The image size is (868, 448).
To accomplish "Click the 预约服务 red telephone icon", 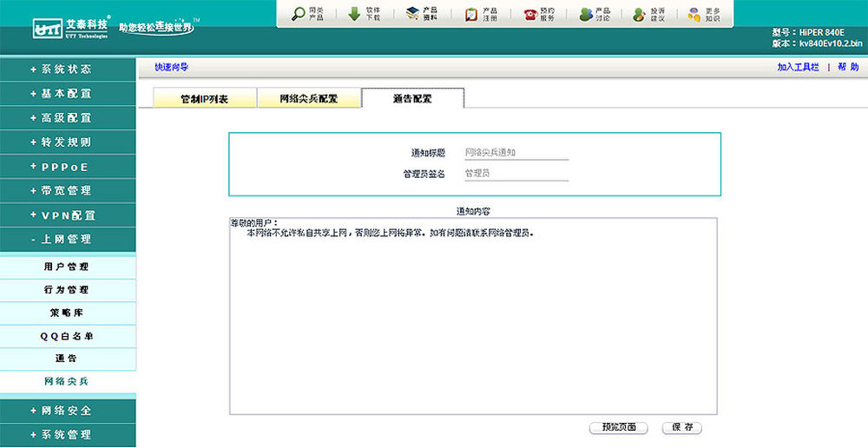I will pyautogui.click(x=529, y=14).
